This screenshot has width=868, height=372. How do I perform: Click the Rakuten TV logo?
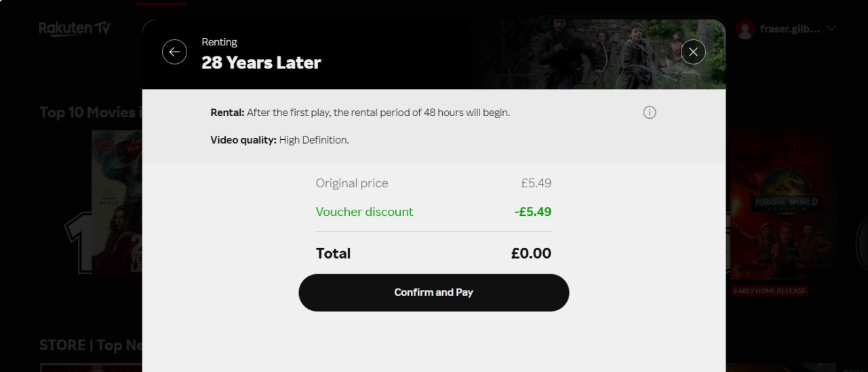click(x=75, y=29)
